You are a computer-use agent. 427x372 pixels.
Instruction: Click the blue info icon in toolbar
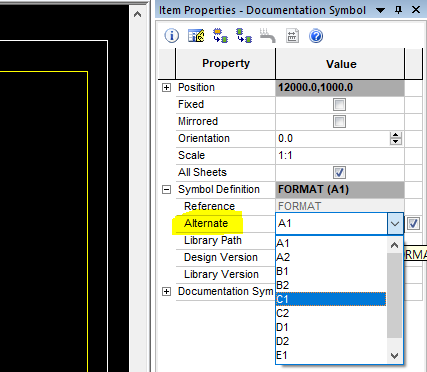point(172,36)
